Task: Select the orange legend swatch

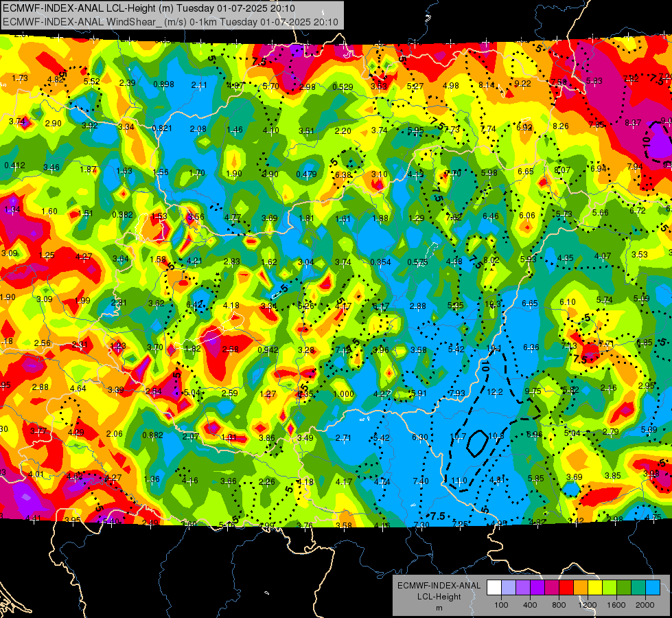Action: [581, 588]
